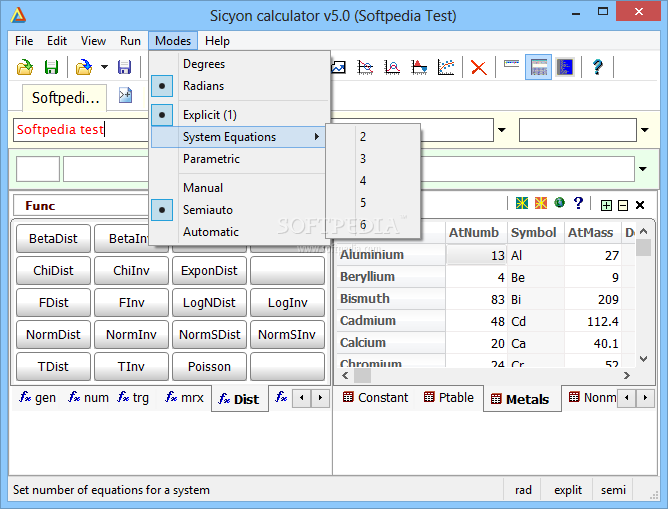Expand the System Equations submenu

(x=238, y=137)
